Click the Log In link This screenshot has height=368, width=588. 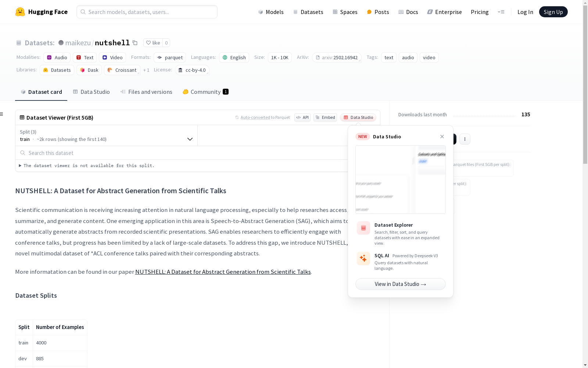525,12
